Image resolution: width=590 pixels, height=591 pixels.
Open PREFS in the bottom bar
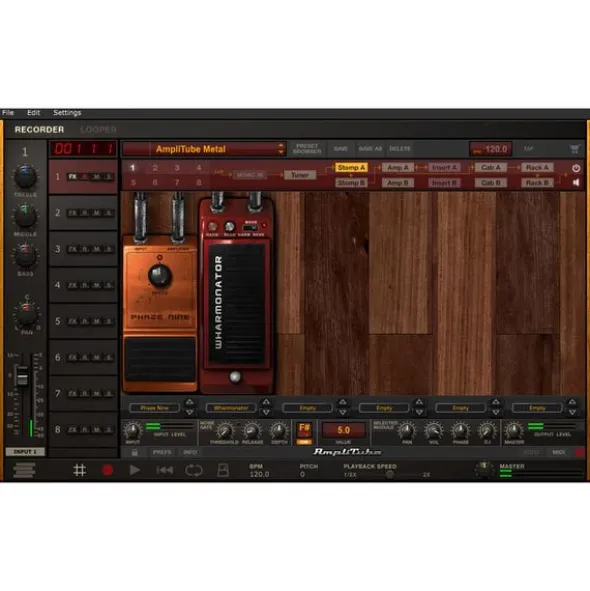(x=162, y=452)
